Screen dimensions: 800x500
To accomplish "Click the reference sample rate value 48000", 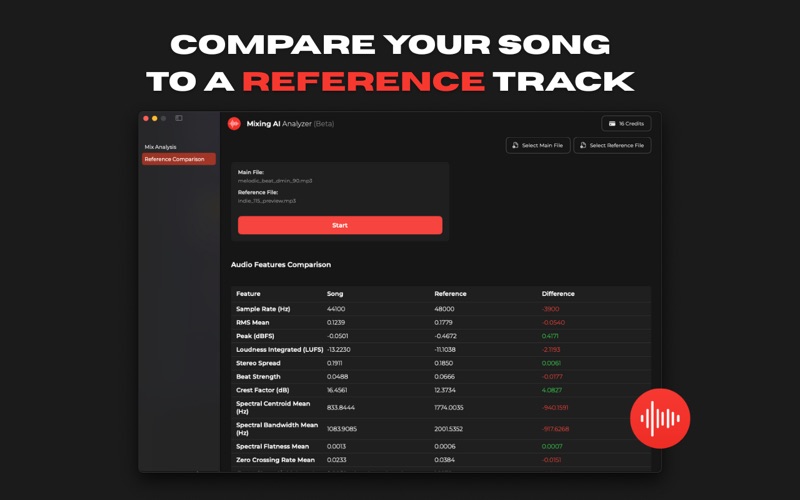I will click(444, 309).
